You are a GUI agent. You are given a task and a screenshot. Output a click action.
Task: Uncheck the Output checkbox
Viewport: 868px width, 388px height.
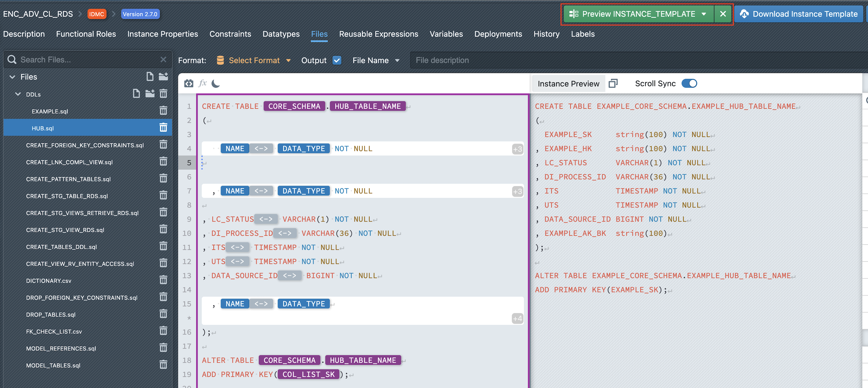pyautogui.click(x=337, y=60)
